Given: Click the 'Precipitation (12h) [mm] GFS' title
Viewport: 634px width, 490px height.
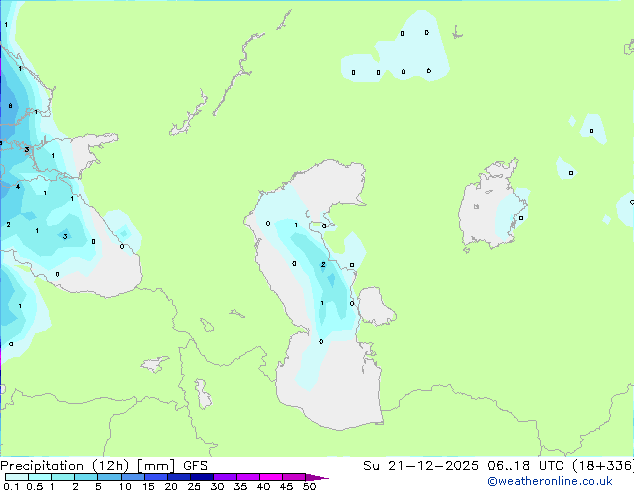Looking at the screenshot, I should click(x=104, y=466).
